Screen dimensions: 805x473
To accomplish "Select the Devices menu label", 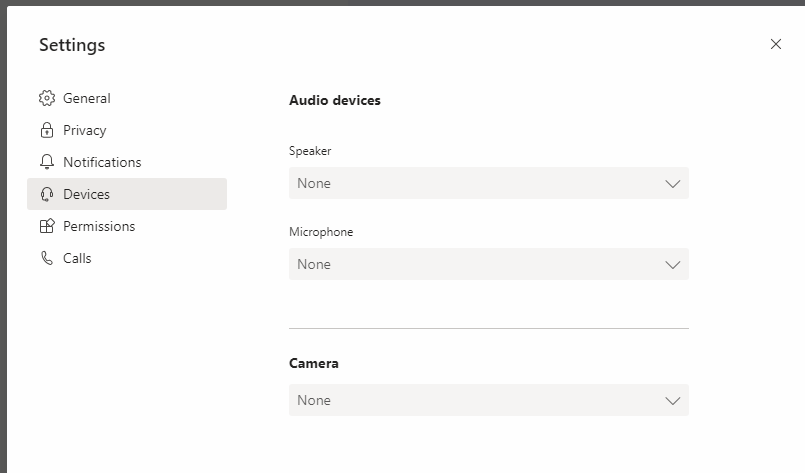I will (x=86, y=194).
